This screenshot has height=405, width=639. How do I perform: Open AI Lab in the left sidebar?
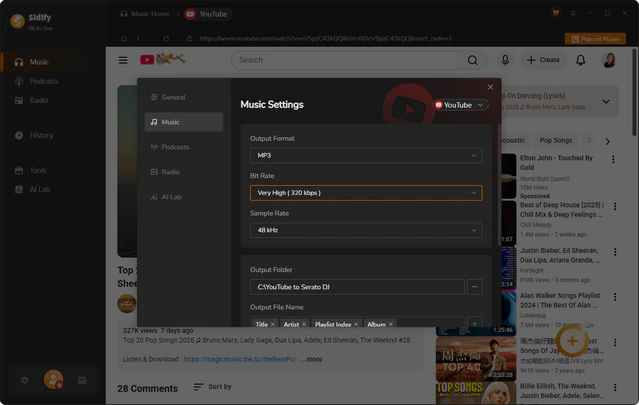coord(39,189)
